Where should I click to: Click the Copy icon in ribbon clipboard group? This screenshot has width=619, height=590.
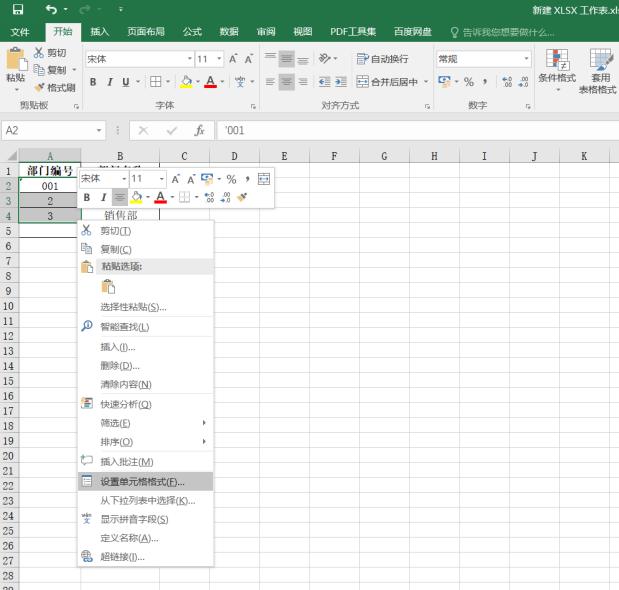click(39, 70)
